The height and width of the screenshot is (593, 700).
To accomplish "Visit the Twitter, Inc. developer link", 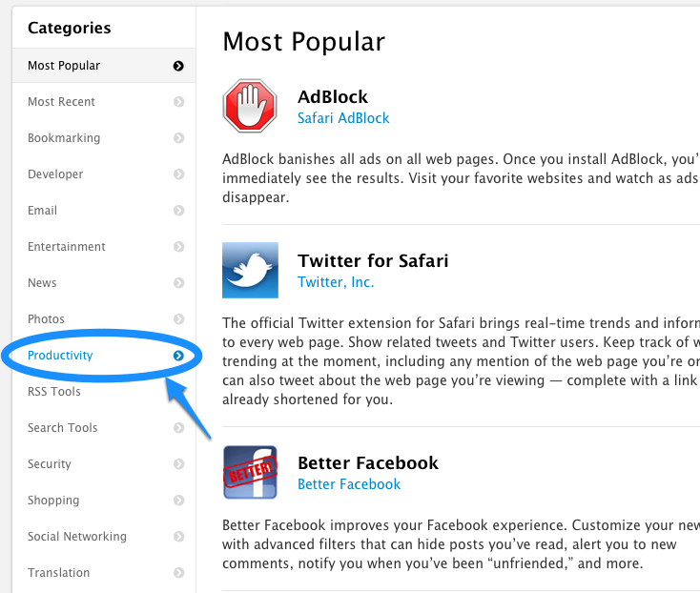I will coord(336,282).
